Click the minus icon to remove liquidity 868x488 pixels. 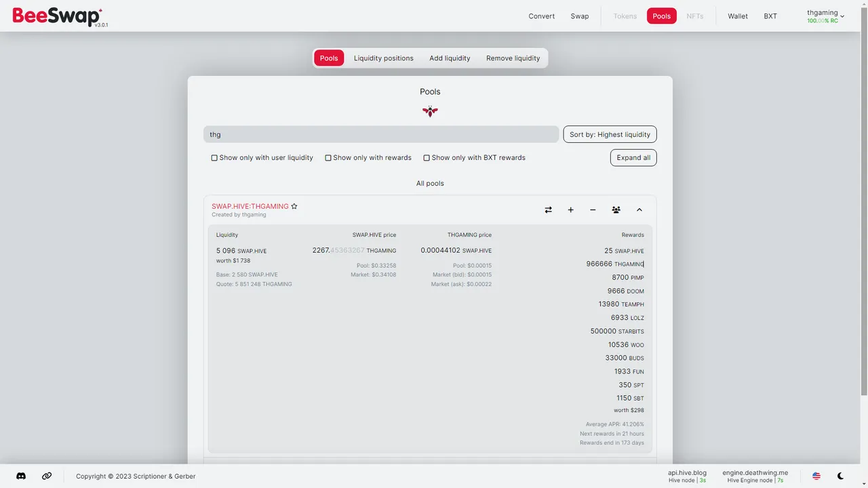[x=593, y=210]
